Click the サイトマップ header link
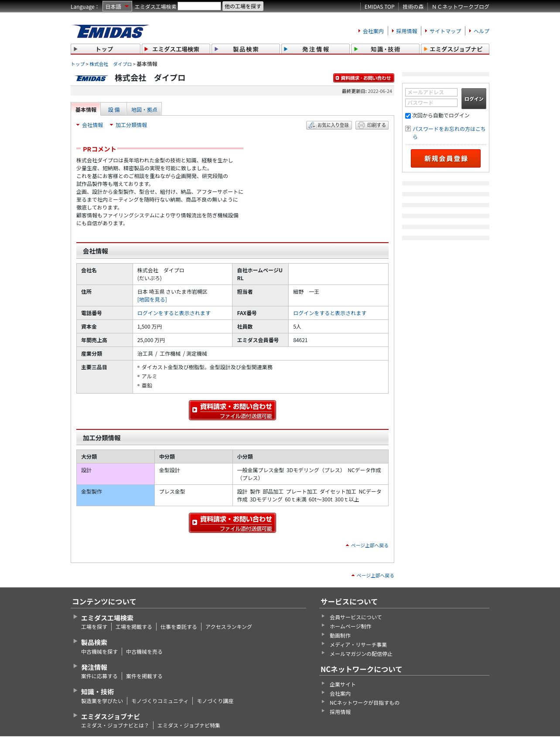The width and height of the screenshot is (560, 741). coord(445,31)
